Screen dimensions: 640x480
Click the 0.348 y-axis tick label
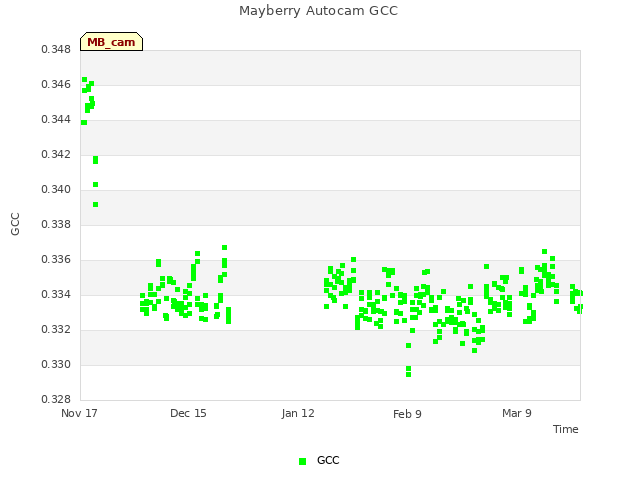point(56,49)
